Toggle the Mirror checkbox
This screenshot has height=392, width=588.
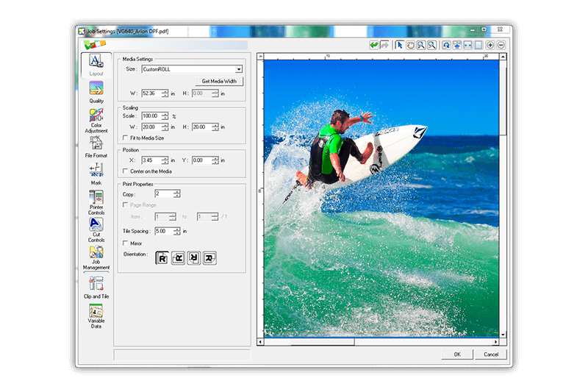(x=124, y=243)
